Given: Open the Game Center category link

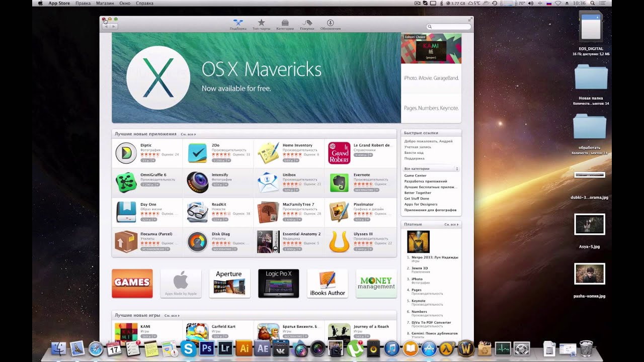Looking at the screenshot, I should 416,175.
